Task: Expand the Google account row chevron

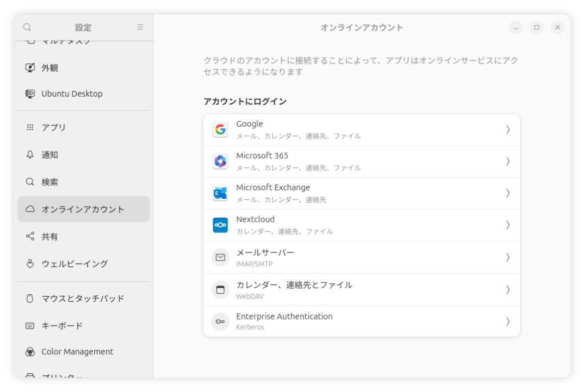Action: 507,129
